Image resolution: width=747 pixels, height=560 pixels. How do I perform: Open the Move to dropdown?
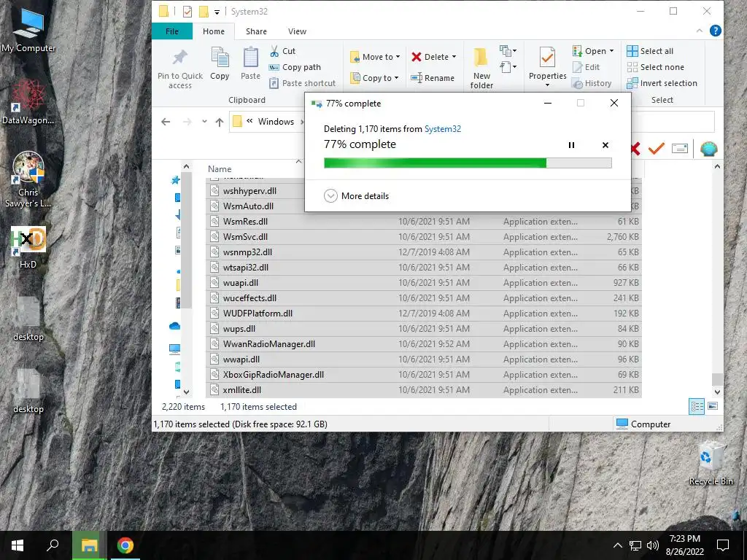click(375, 57)
